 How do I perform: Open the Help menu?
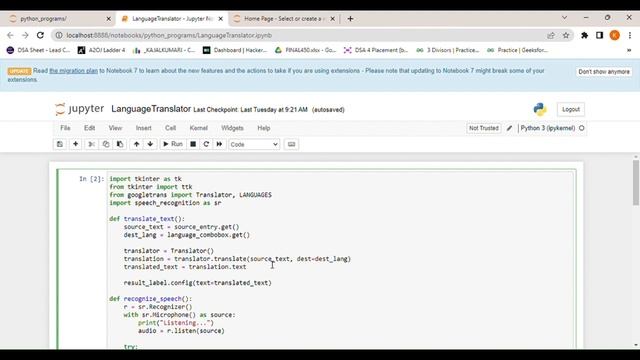pyautogui.click(x=264, y=128)
